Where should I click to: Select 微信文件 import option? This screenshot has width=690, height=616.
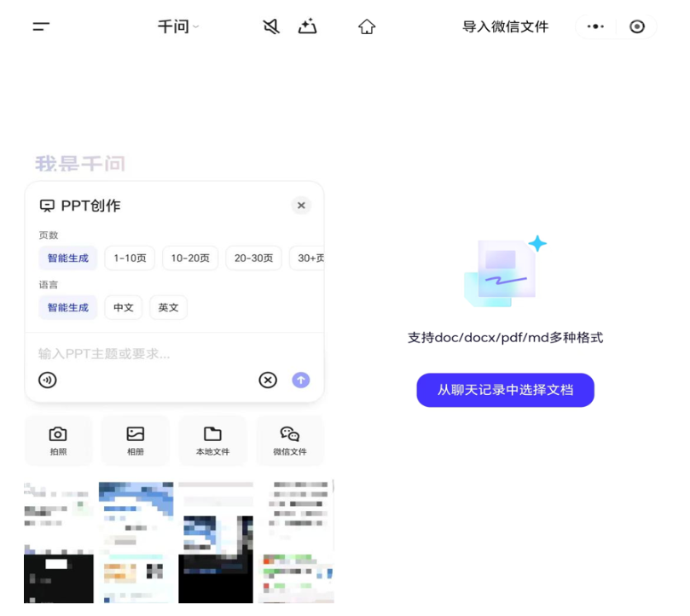pos(289,440)
